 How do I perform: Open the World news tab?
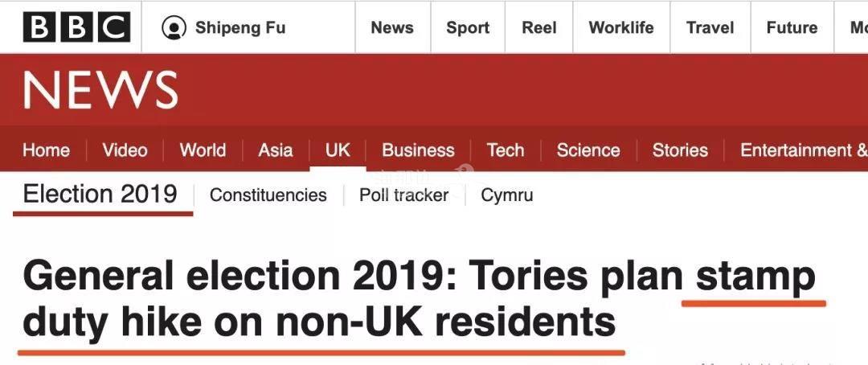point(203,150)
